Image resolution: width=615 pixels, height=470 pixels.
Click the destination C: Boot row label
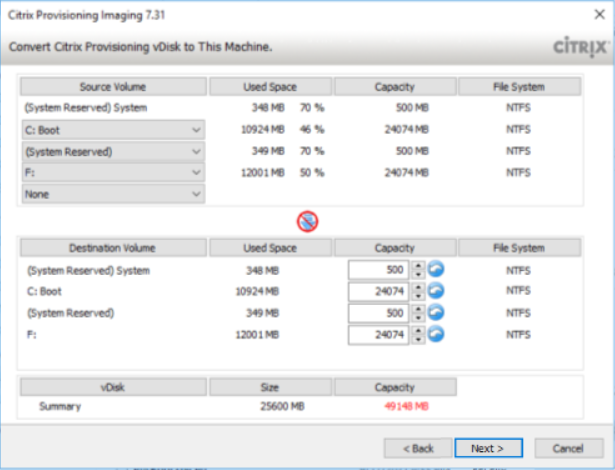(x=44, y=291)
